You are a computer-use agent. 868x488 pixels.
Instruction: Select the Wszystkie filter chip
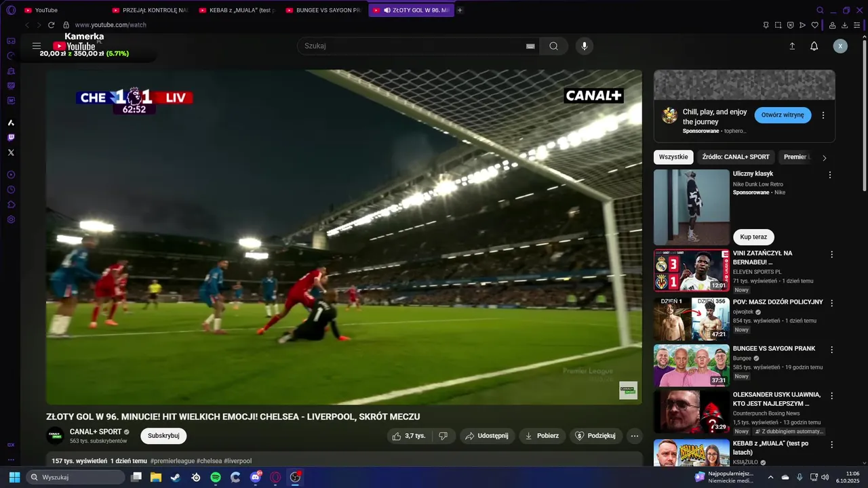coord(673,157)
